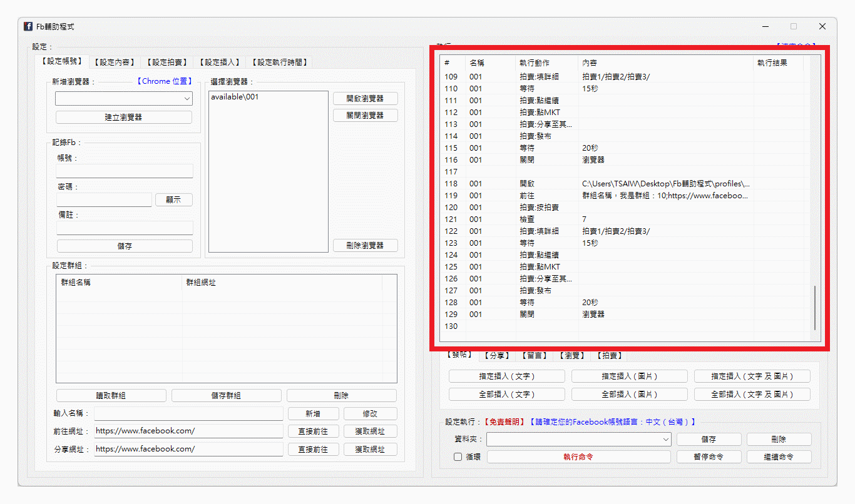Click 儲存 beside the 資料夾 dropdown
This screenshot has width=855, height=504.
pyautogui.click(x=709, y=440)
